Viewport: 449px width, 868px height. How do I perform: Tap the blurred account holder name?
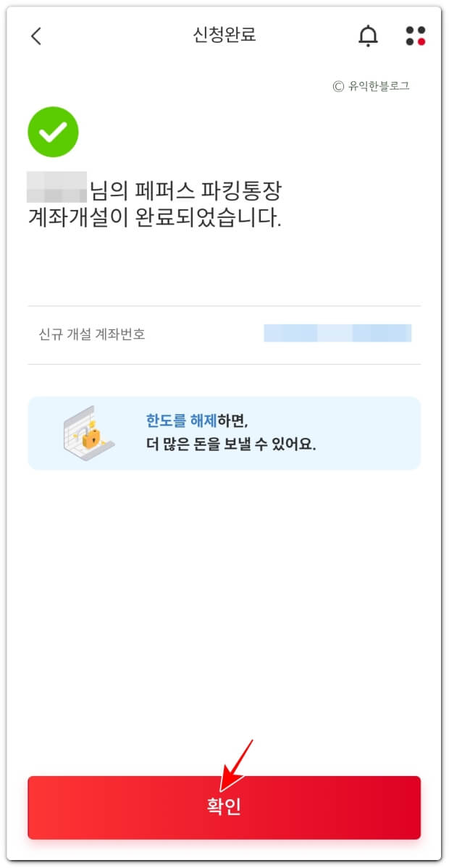(56, 187)
